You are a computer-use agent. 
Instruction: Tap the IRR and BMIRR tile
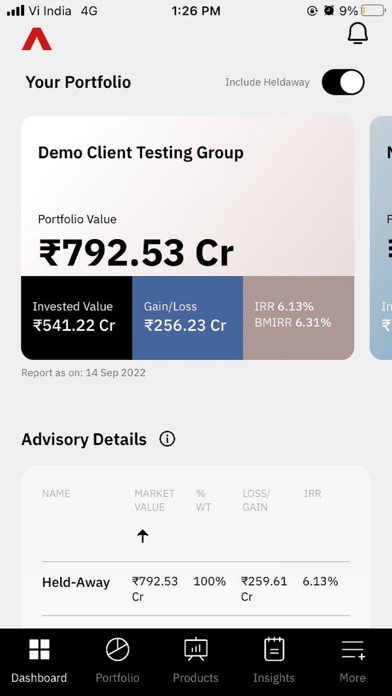coord(298,318)
